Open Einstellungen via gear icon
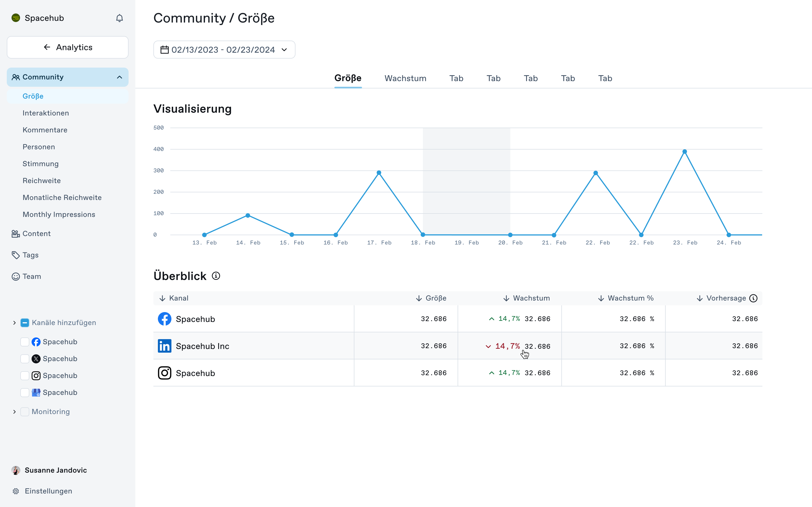 pyautogui.click(x=16, y=491)
